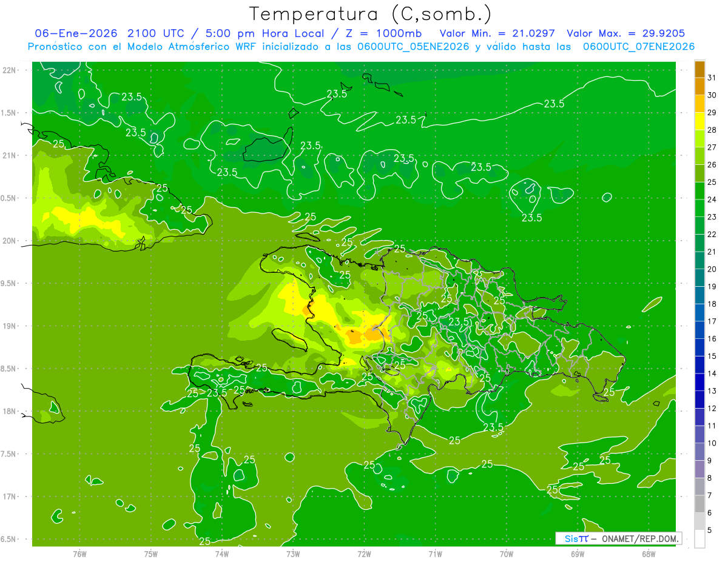Click the gray legend swatch between 6 and 7
This screenshot has width=728, height=562.
[x=699, y=504]
